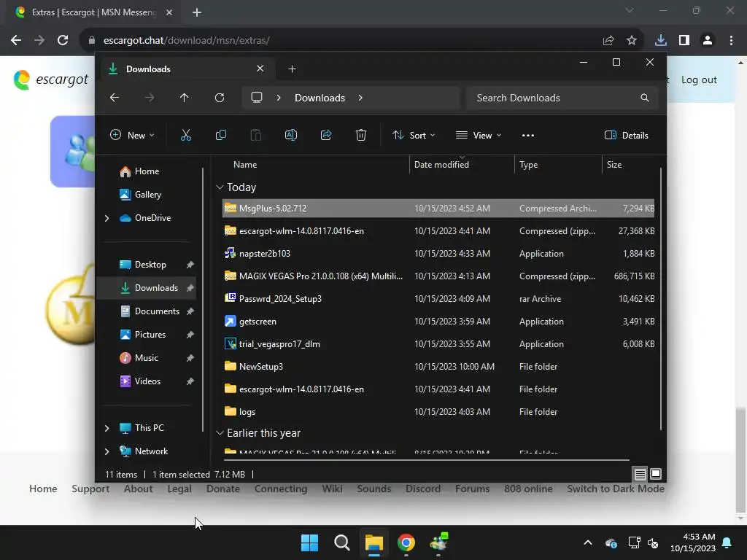Click the Name column header
Viewport: 747px width, 560px height.
pos(314,165)
